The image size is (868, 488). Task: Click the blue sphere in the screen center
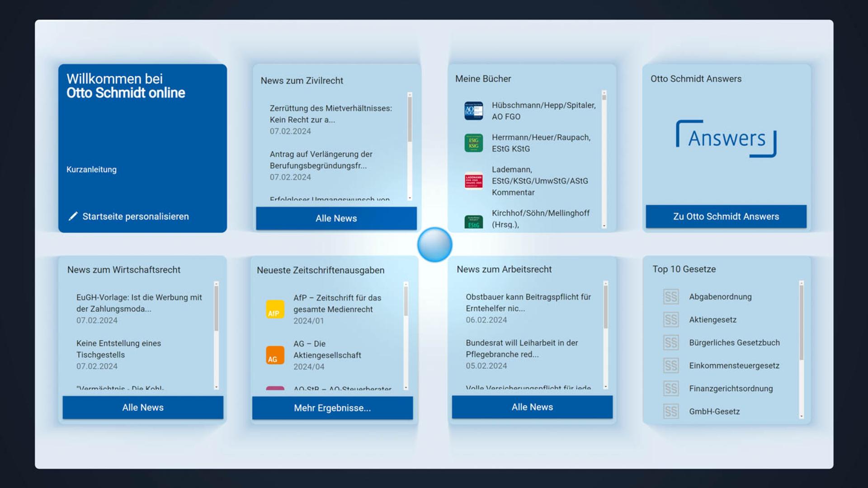[x=434, y=244]
